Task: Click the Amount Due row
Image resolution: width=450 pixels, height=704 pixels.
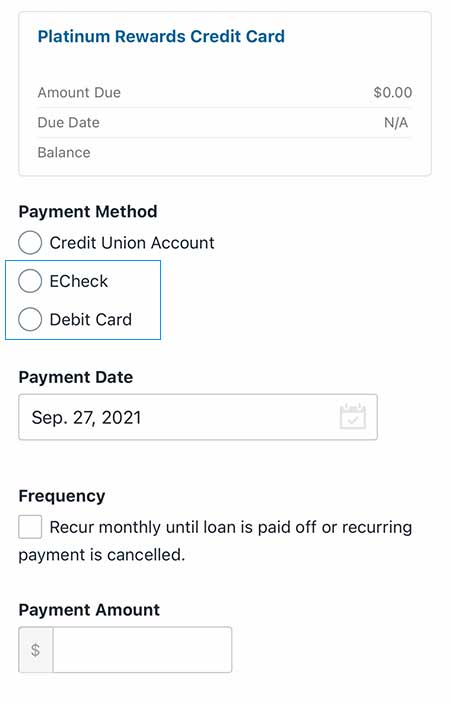Action: point(225,92)
